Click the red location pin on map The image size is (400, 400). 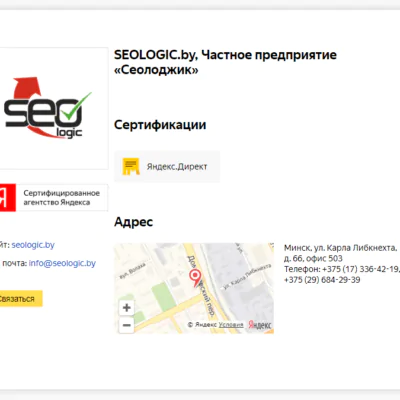195,278
